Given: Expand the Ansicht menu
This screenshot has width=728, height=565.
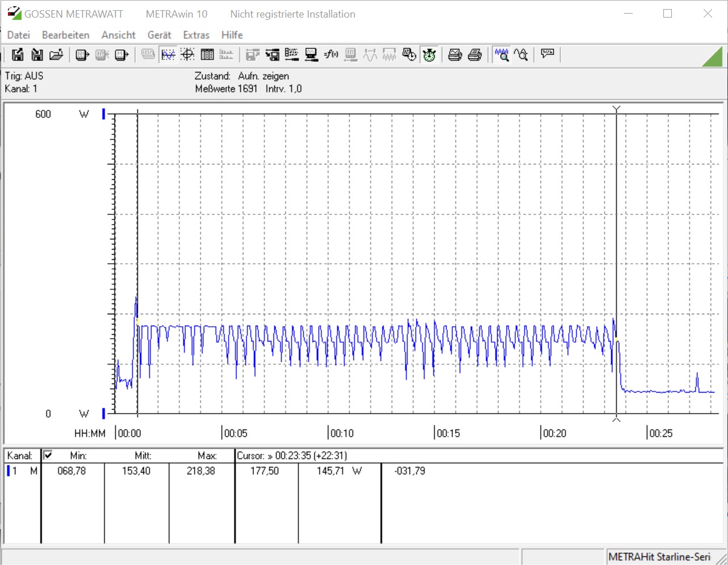Looking at the screenshot, I should tap(118, 35).
